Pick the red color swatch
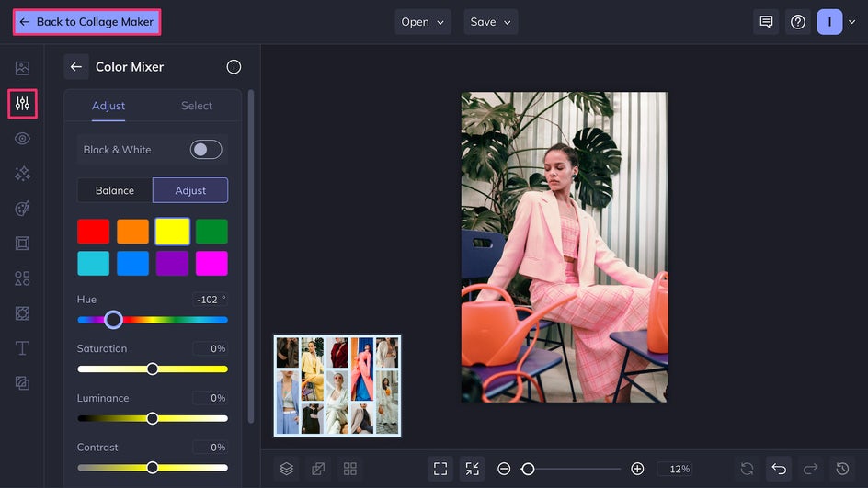The height and width of the screenshot is (488, 868). 93,232
